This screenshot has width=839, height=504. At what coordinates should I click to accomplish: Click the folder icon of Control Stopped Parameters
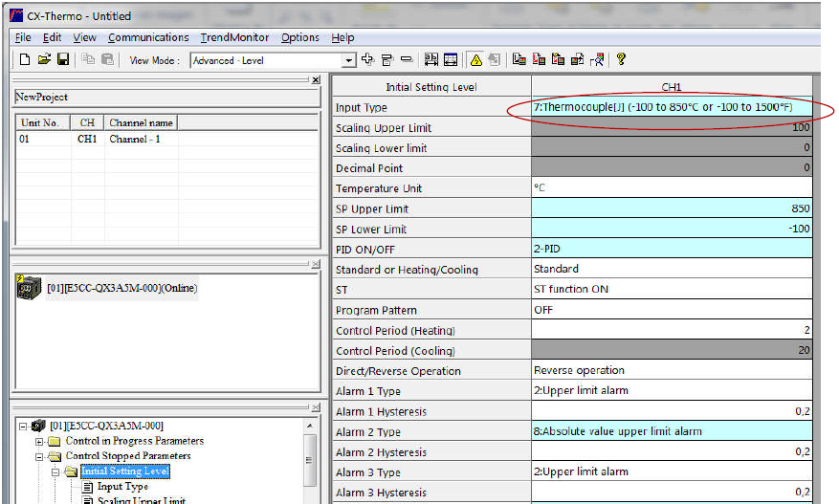tap(54, 456)
